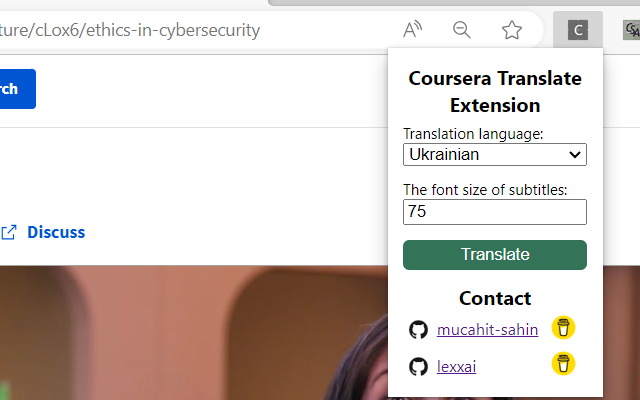Click coffee cup icon next to mucahit-sahin
Image resolution: width=640 pixels, height=400 pixels.
[x=563, y=328]
